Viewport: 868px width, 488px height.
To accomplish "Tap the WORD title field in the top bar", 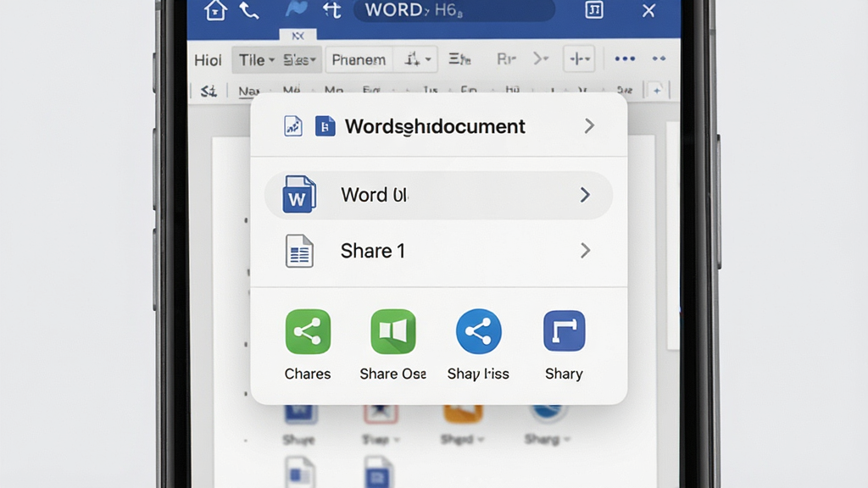I will (x=454, y=10).
